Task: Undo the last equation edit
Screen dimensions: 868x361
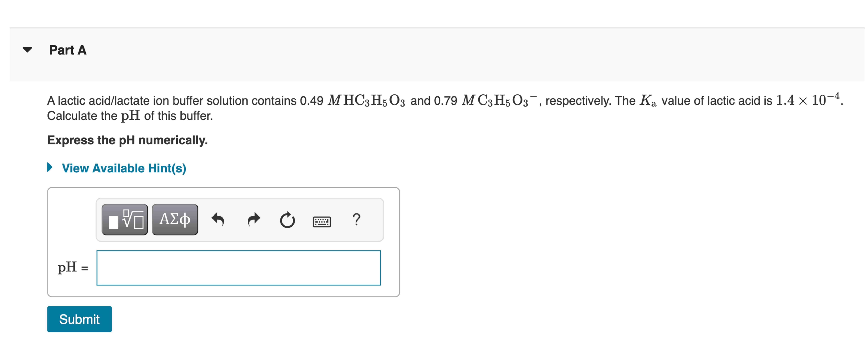Action: click(218, 220)
